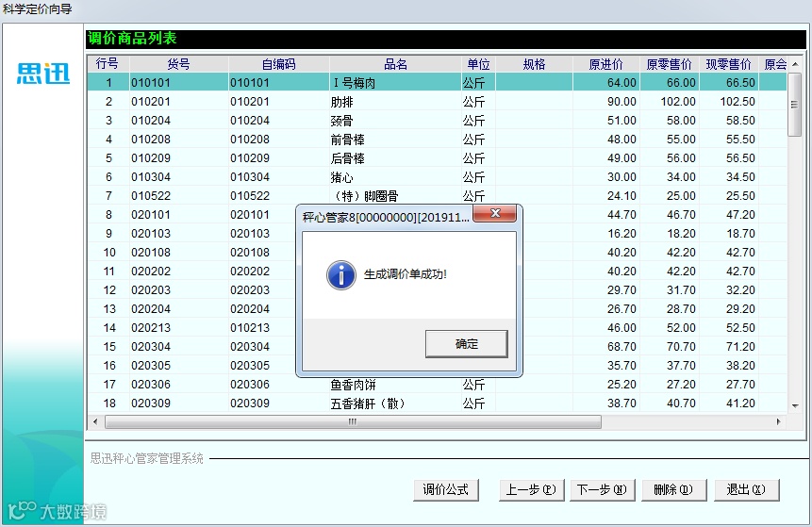Confirm the dialog with 确定 button

tap(466, 344)
